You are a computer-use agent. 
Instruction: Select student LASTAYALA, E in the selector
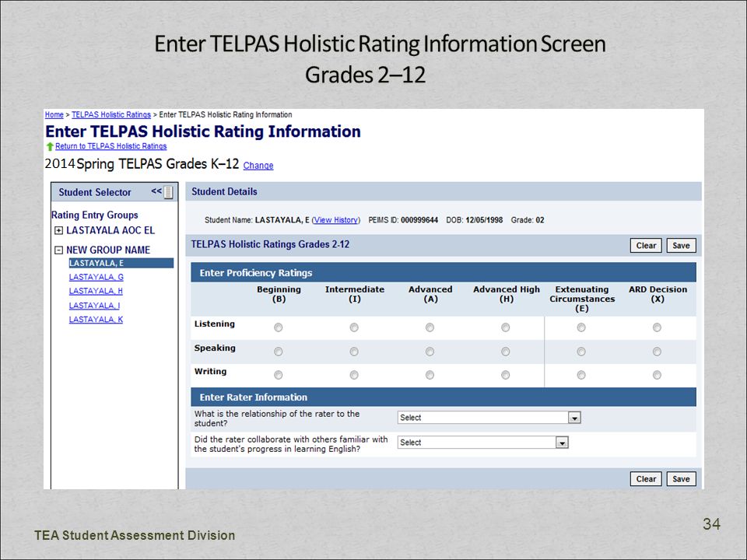121,264
